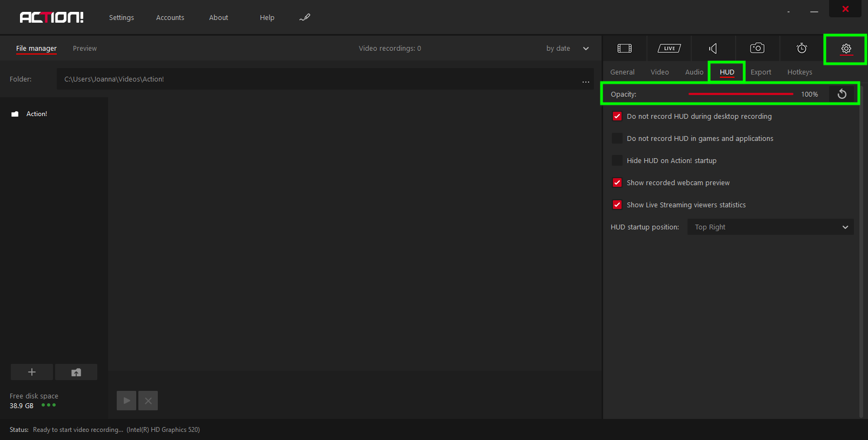868x440 pixels.
Task: Minimize the Action! window
Action: pyautogui.click(x=814, y=12)
